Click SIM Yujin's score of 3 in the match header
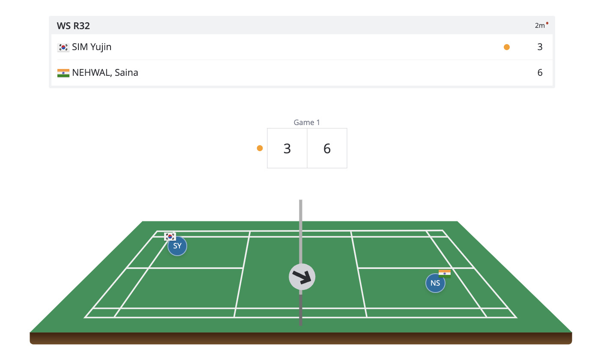This screenshot has width=592, height=364. [540, 47]
